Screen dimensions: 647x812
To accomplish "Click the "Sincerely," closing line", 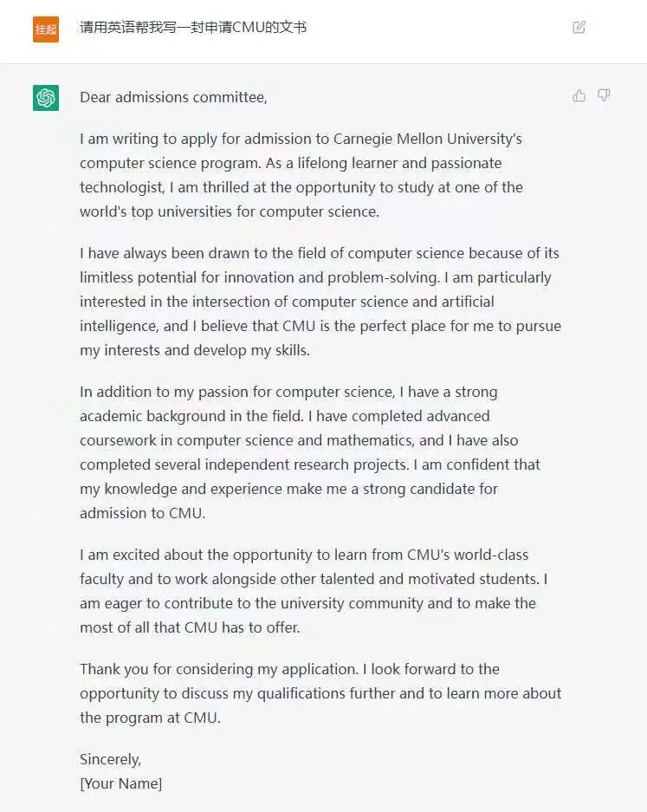I will pyautogui.click(x=110, y=759).
